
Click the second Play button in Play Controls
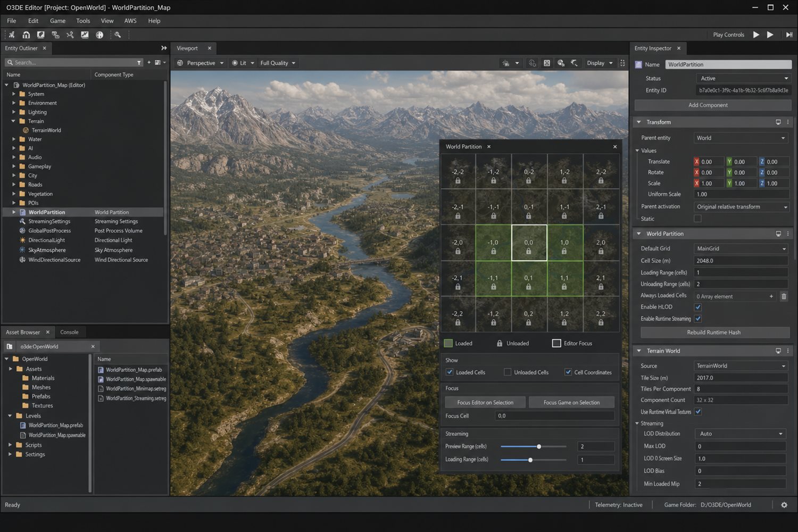770,35
